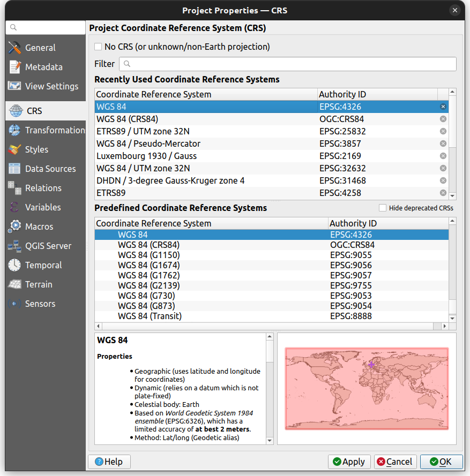The width and height of the screenshot is (470, 476).
Task: Click the Help button
Action: [x=109, y=462]
